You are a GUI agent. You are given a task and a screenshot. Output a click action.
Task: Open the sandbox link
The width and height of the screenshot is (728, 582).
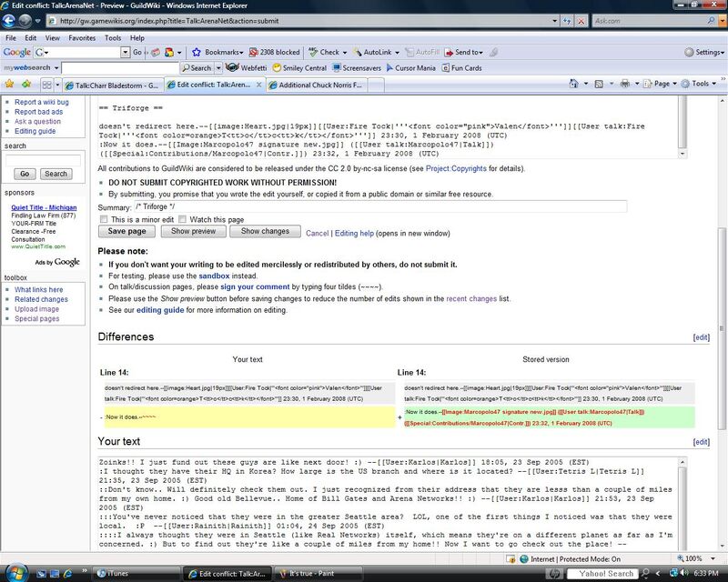click(214, 276)
